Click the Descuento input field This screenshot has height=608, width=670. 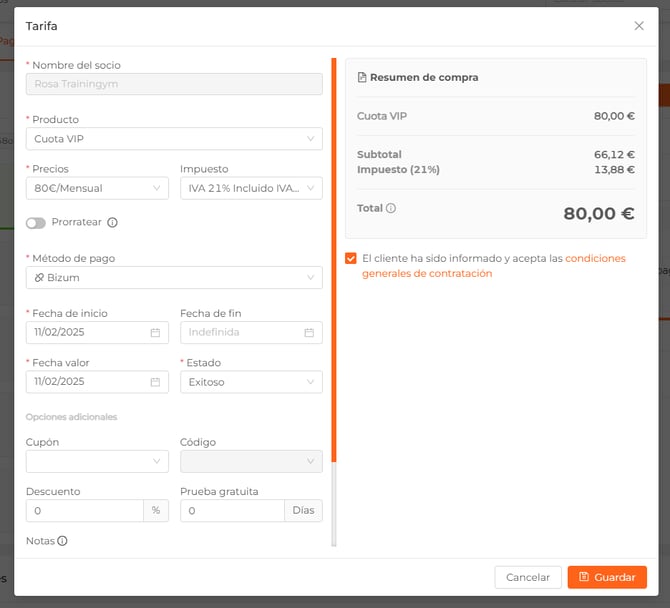tap(85, 511)
